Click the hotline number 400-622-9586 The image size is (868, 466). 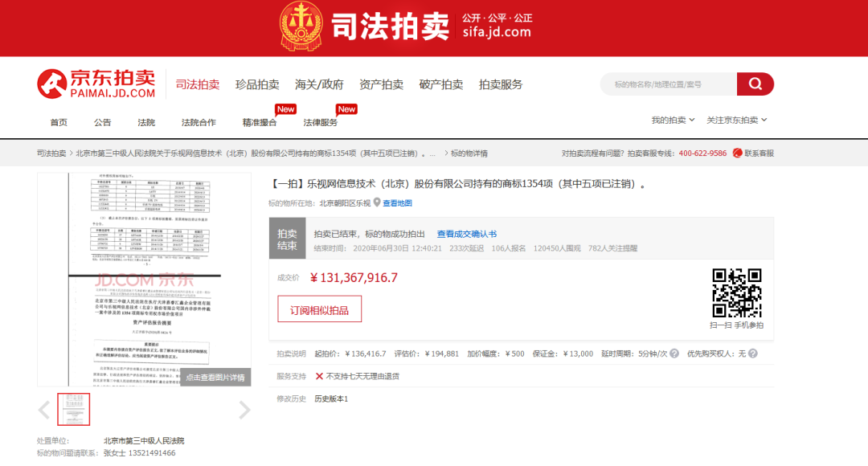click(702, 153)
